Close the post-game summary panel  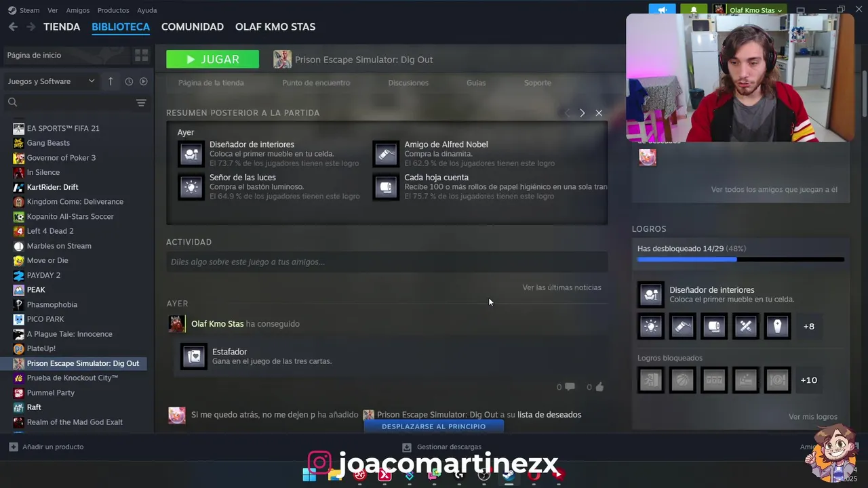(x=599, y=113)
